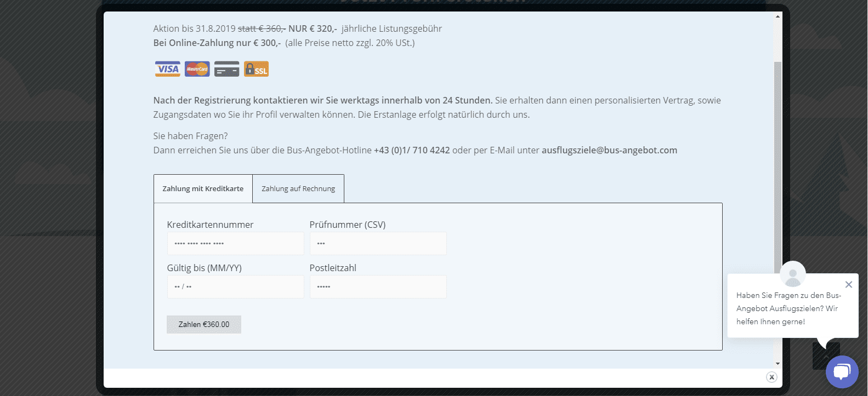Select the Zahlung auf Rechnung tab

pyautogui.click(x=298, y=189)
